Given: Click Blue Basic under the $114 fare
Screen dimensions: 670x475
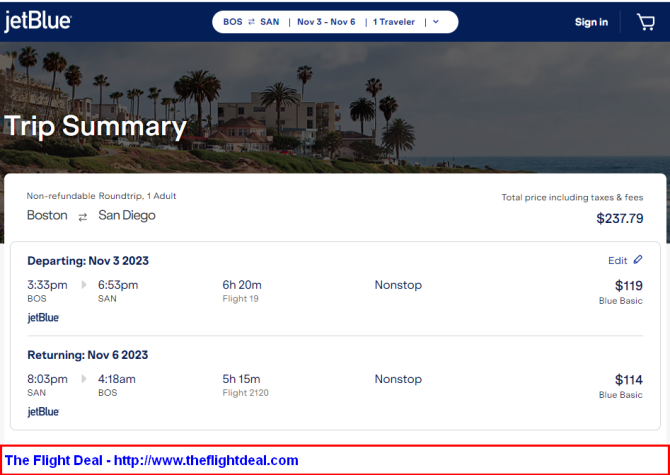Looking at the screenshot, I should coord(620,395).
